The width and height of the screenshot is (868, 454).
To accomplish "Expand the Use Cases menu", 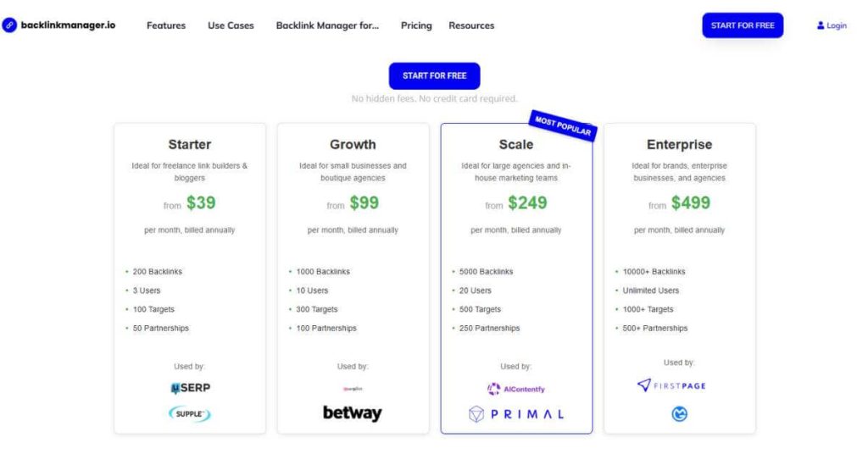I will tap(231, 25).
